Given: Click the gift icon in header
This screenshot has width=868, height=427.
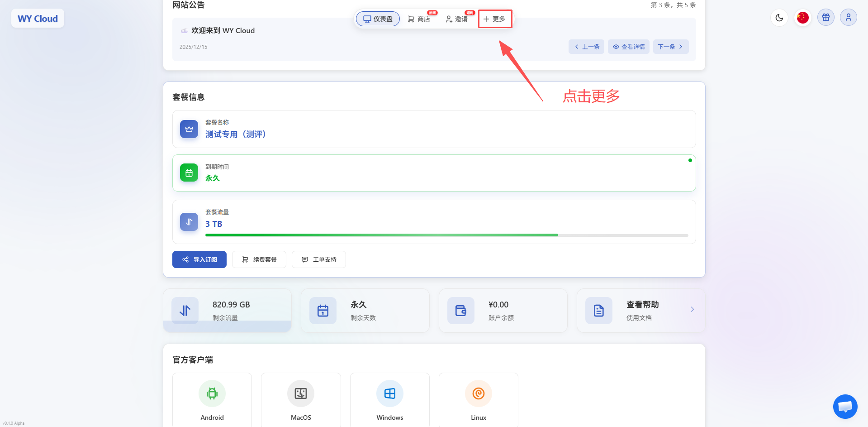Looking at the screenshot, I should point(825,18).
